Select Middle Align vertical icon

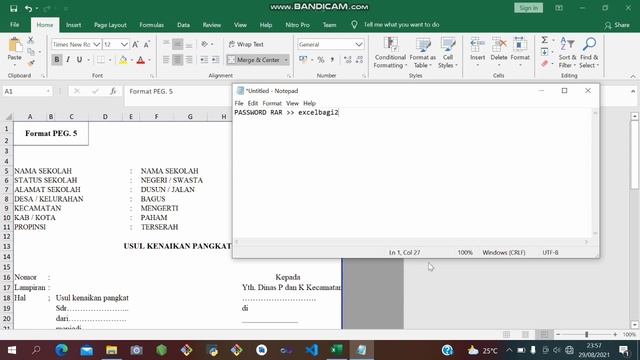pos(178,44)
